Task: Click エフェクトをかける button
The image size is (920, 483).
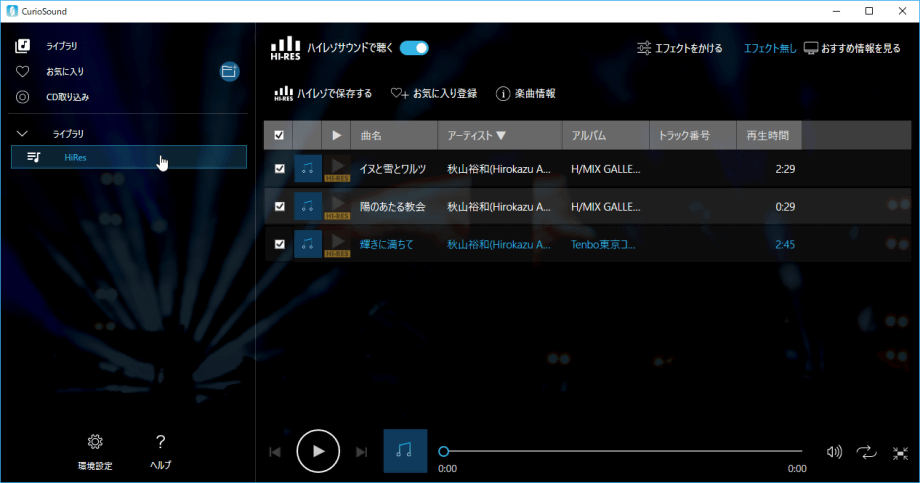Action: (679, 48)
